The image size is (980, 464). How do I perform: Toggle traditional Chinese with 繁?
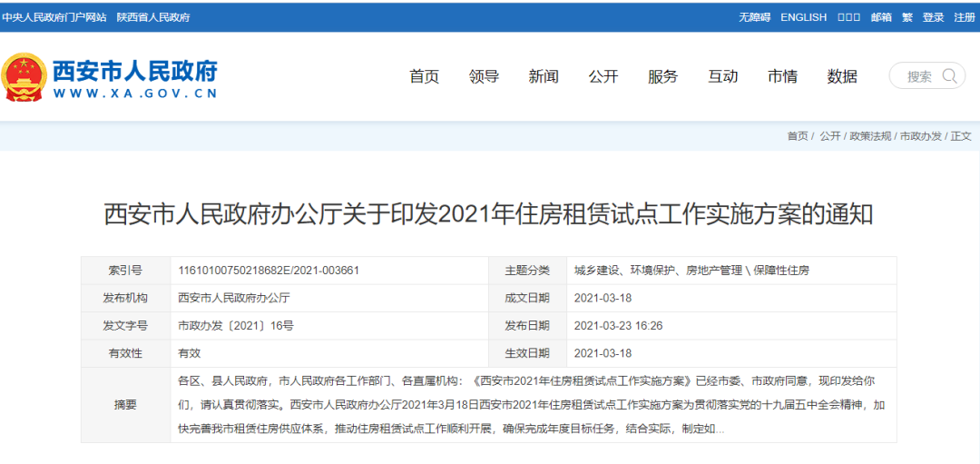(x=906, y=17)
